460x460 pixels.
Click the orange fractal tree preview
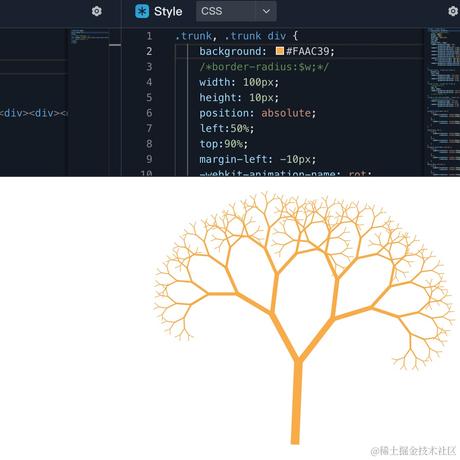tap(303, 317)
